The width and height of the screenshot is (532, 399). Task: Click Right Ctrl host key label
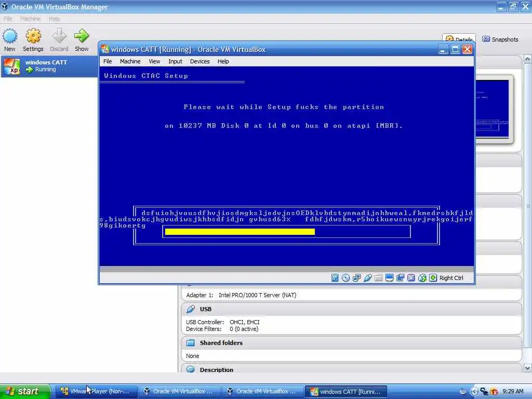tap(451, 278)
